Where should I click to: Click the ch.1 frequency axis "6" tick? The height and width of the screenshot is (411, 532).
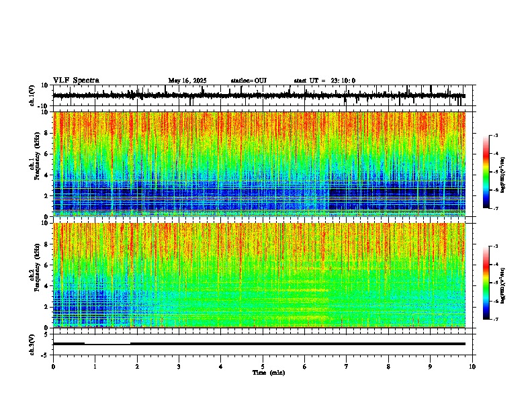(x=46, y=154)
